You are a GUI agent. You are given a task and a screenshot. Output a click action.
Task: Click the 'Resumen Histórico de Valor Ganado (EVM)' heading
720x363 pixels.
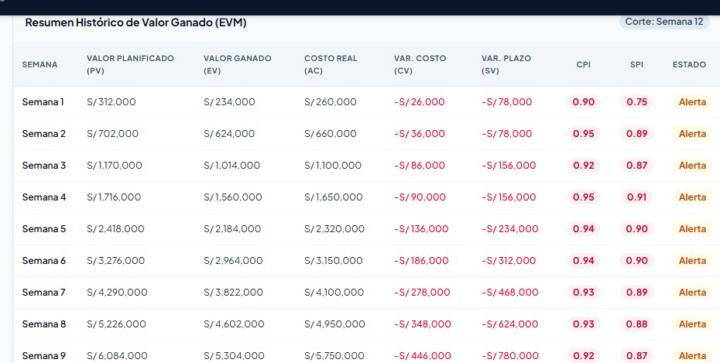pos(135,22)
